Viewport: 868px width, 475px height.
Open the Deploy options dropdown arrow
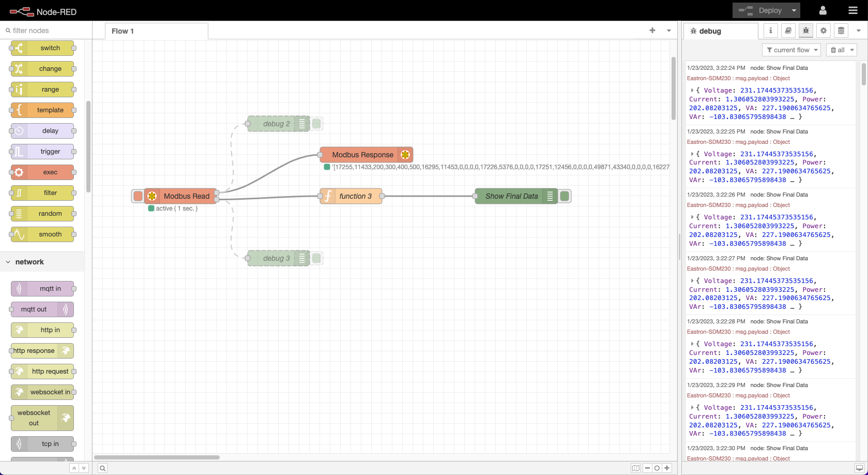[794, 10]
